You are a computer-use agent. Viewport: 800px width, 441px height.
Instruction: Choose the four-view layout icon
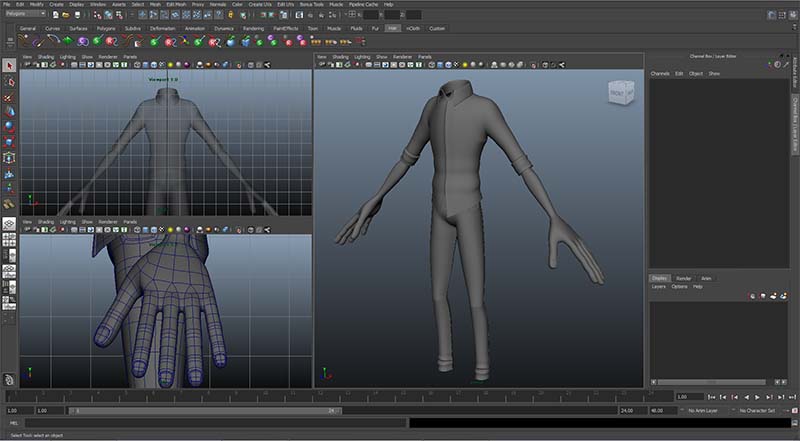click(9, 239)
